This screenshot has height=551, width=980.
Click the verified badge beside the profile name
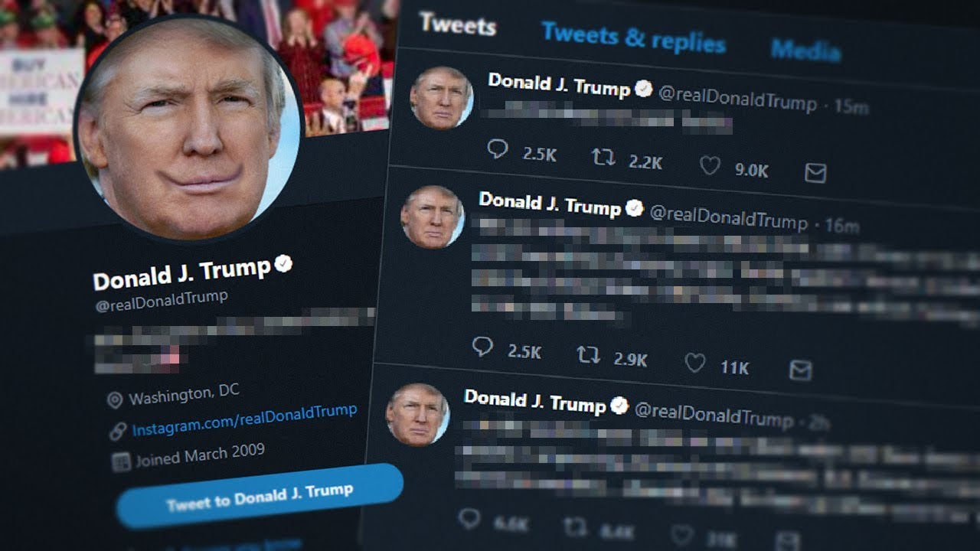point(283,265)
